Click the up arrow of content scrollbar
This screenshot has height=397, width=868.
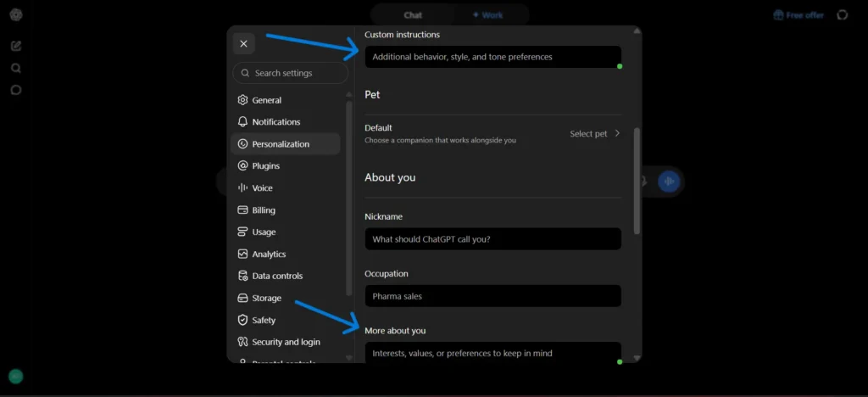(x=637, y=31)
